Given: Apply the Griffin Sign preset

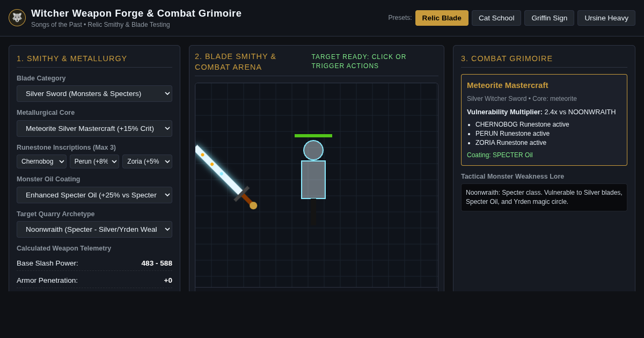Looking at the screenshot, I should [549, 18].
